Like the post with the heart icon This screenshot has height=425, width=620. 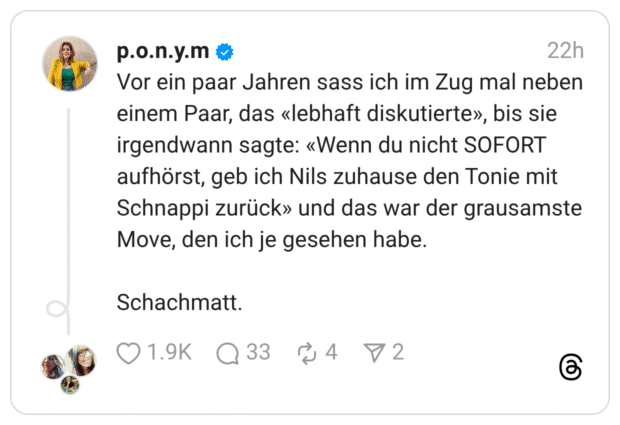(129, 352)
